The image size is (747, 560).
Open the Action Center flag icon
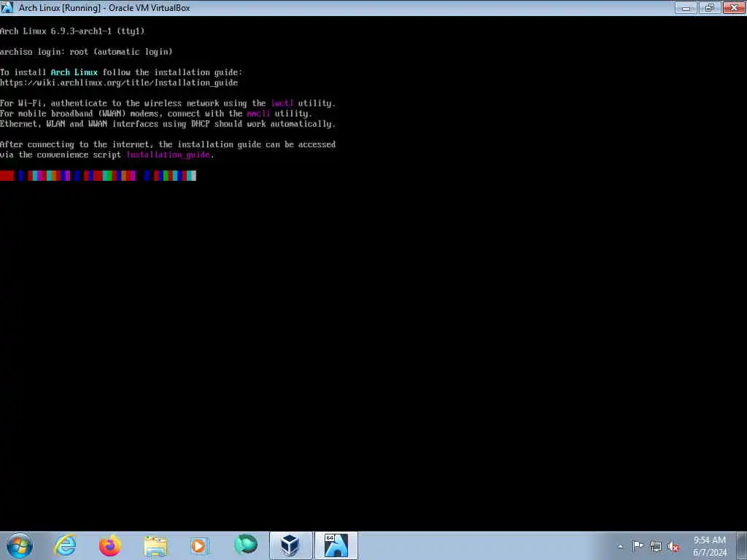(x=638, y=546)
